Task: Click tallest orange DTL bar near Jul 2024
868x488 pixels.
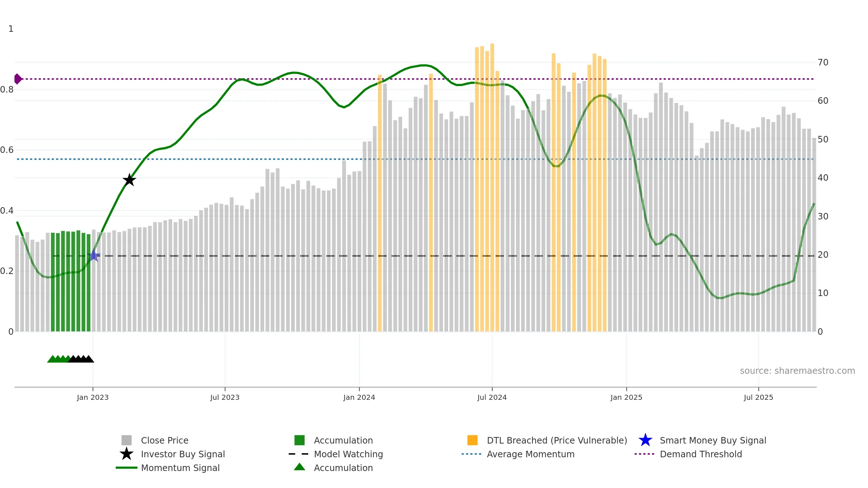Action: click(492, 188)
